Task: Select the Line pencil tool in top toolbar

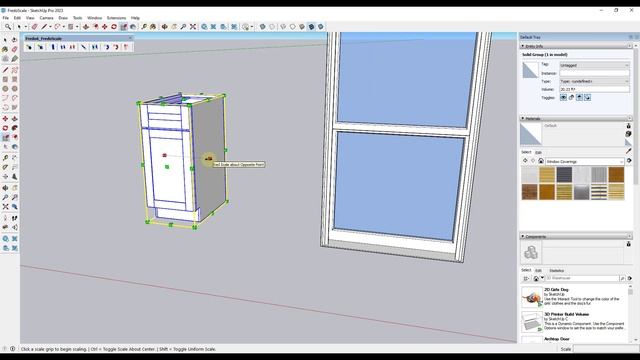Action: (x=44, y=27)
